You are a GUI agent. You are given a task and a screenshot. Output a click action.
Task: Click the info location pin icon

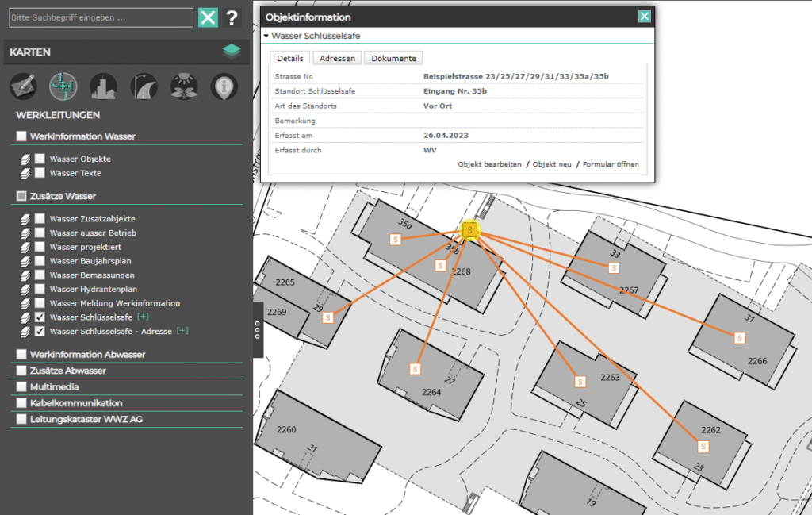[224, 86]
